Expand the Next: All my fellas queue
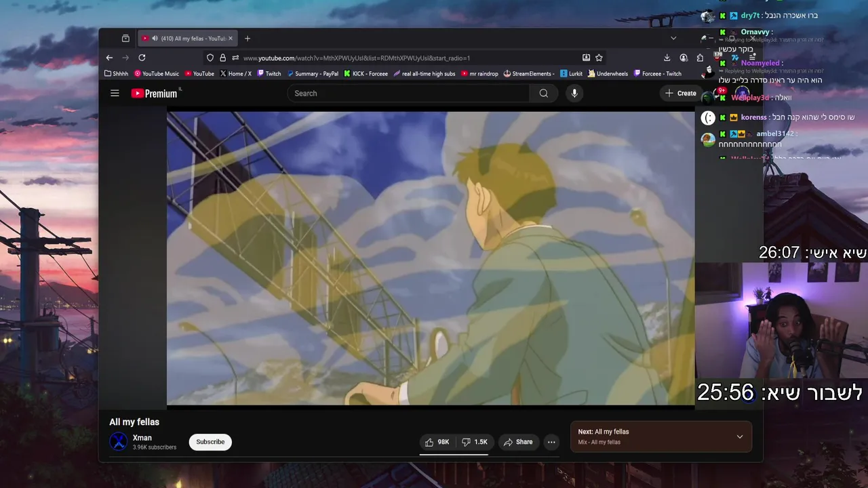 [x=740, y=436]
